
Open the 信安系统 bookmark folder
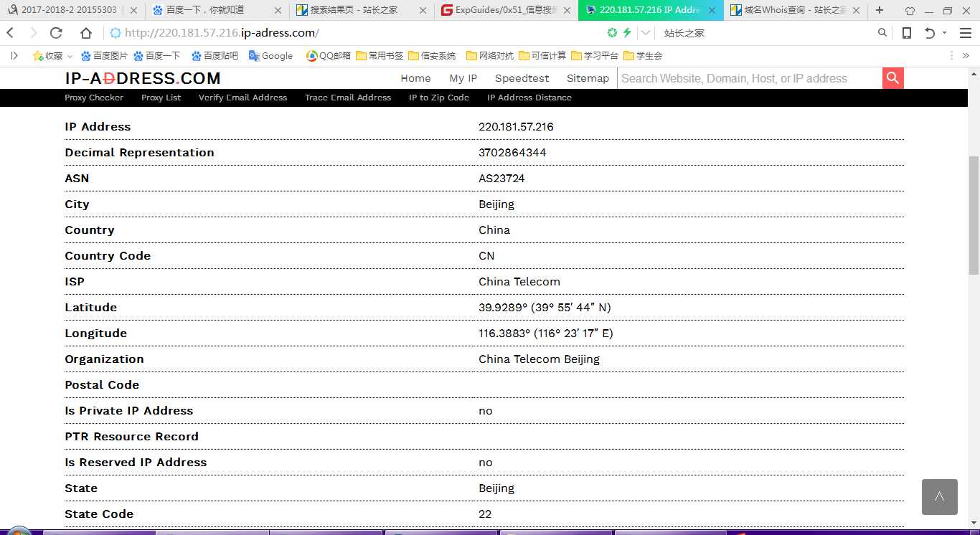pos(432,55)
